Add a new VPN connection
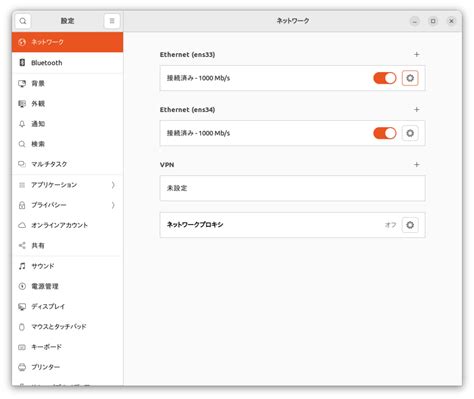 [x=416, y=164]
